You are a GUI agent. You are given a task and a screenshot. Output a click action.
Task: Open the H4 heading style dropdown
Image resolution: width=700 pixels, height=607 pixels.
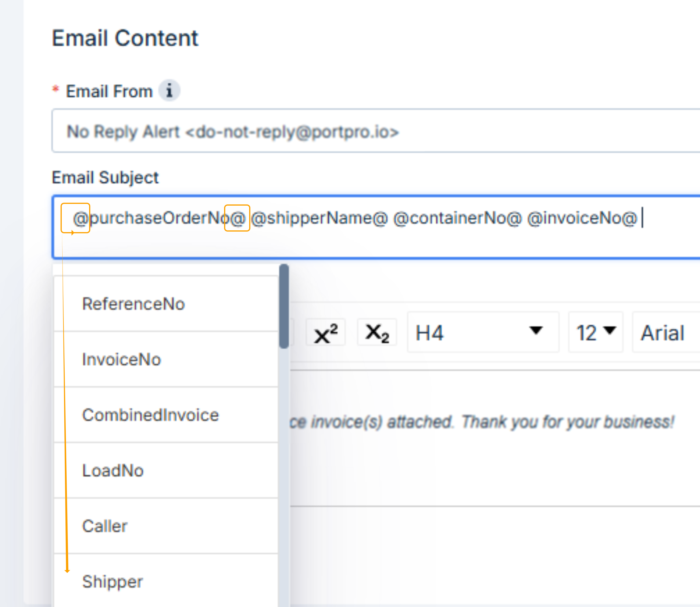(x=483, y=332)
